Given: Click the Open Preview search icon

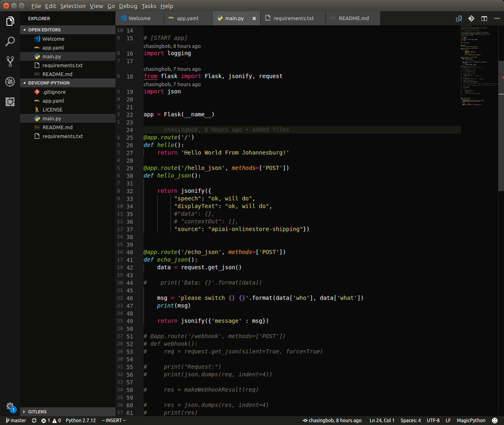Looking at the screenshot, I should click(x=459, y=18).
